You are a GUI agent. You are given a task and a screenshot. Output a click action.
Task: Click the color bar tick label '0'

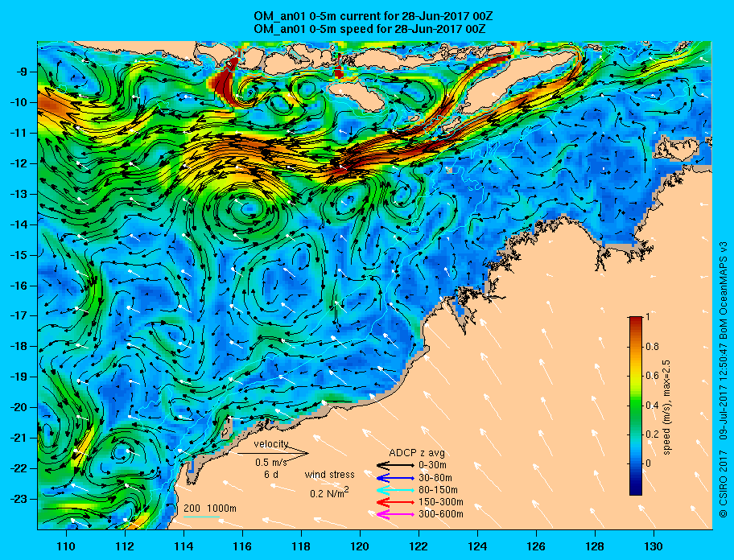click(x=649, y=463)
